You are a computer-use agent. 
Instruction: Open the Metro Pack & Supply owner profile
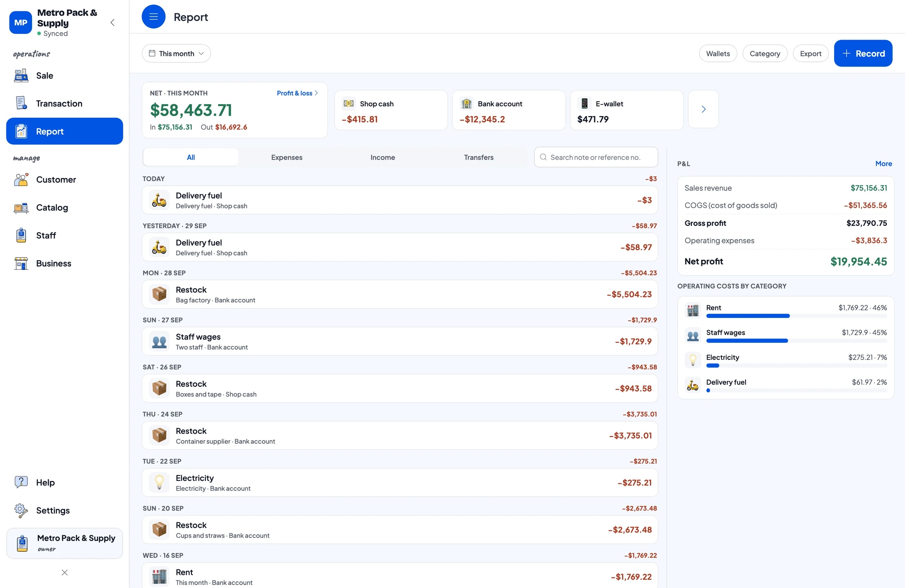[64, 543]
